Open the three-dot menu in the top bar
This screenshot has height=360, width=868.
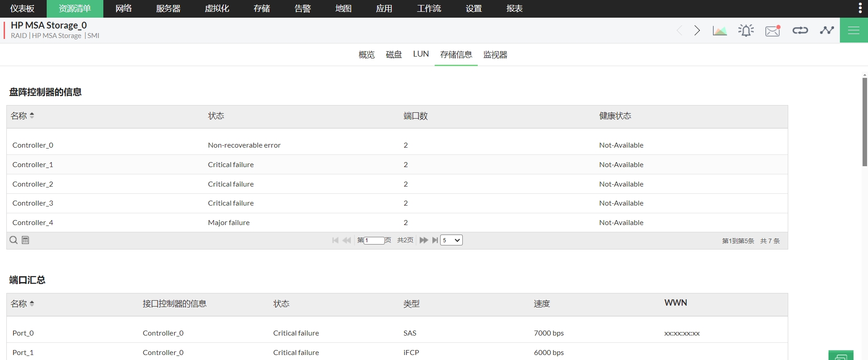860,8
